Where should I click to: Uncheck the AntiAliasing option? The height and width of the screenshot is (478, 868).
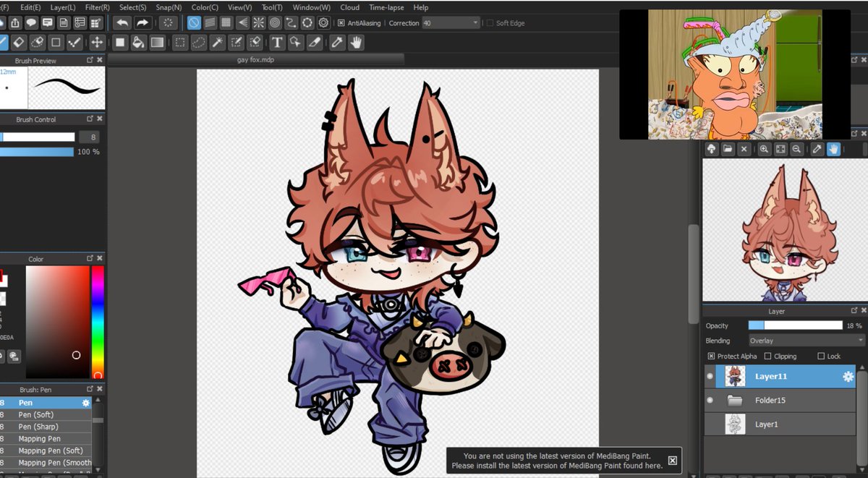click(341, 22)
